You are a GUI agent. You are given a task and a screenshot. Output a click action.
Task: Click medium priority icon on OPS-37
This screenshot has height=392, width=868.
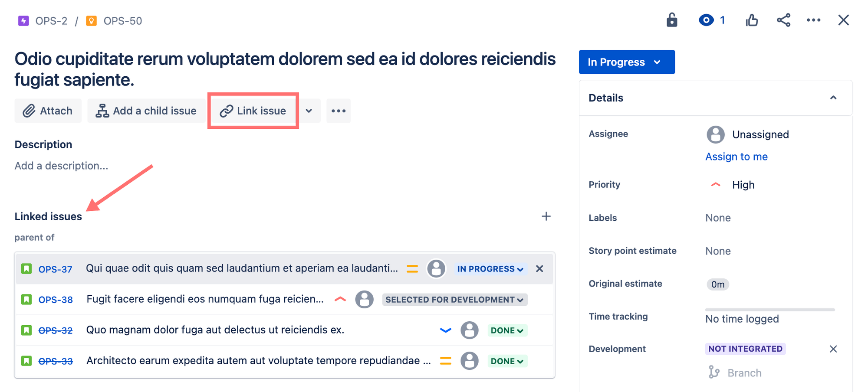412,269
